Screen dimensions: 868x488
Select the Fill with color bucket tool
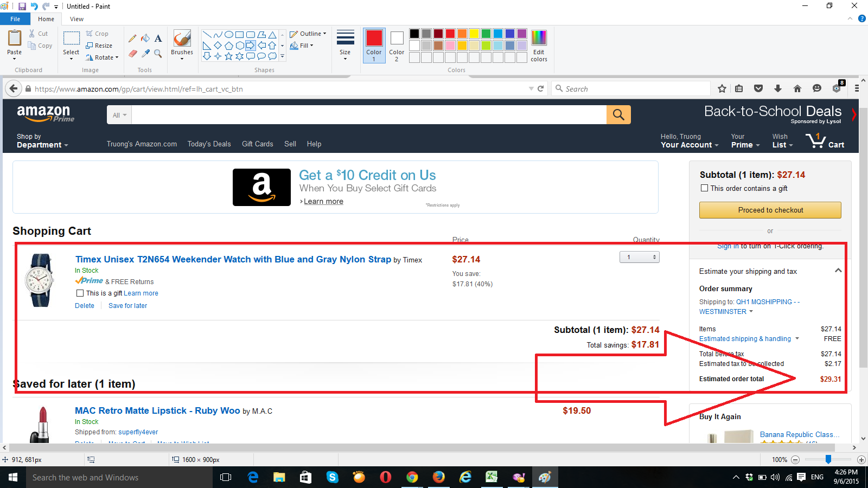pyautogui.click(x=145, y=38)
